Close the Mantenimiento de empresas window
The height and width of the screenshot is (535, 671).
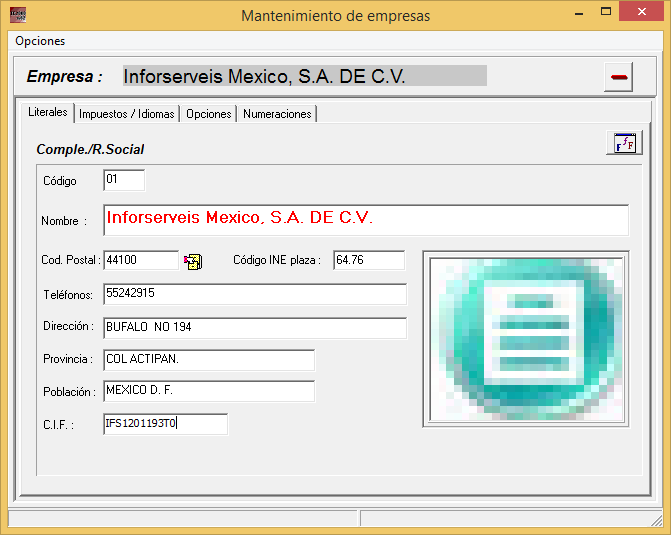pyautogui.click(x=641, y=11)
